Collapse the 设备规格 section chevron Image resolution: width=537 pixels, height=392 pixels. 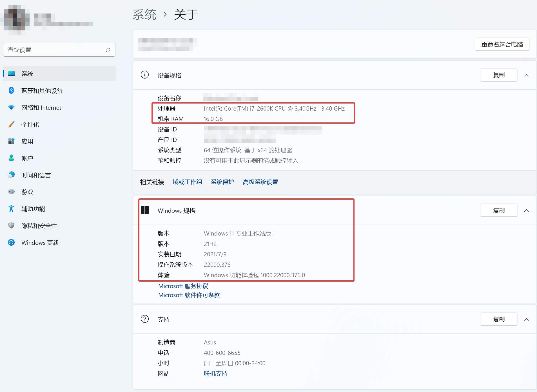(x=526, y=75)
